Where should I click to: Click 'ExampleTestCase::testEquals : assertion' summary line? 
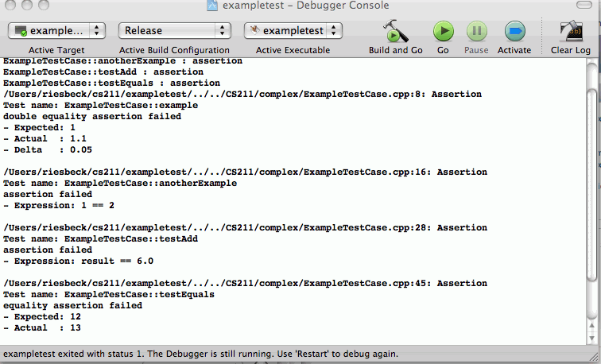[111, 83]
